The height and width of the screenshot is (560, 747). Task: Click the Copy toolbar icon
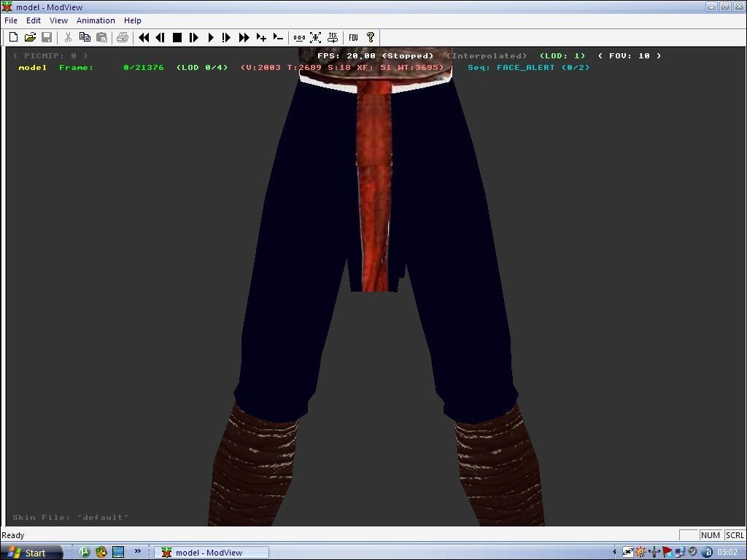point(85,37)
